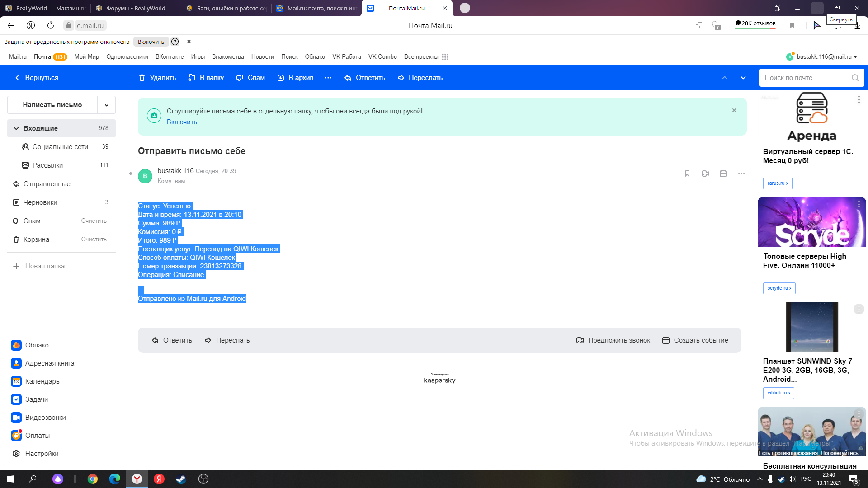Image resolution: width=868 pixels, height=488 pixels.
Task: Mark the message as Спам in toolbar
Action: click(250, 78)
